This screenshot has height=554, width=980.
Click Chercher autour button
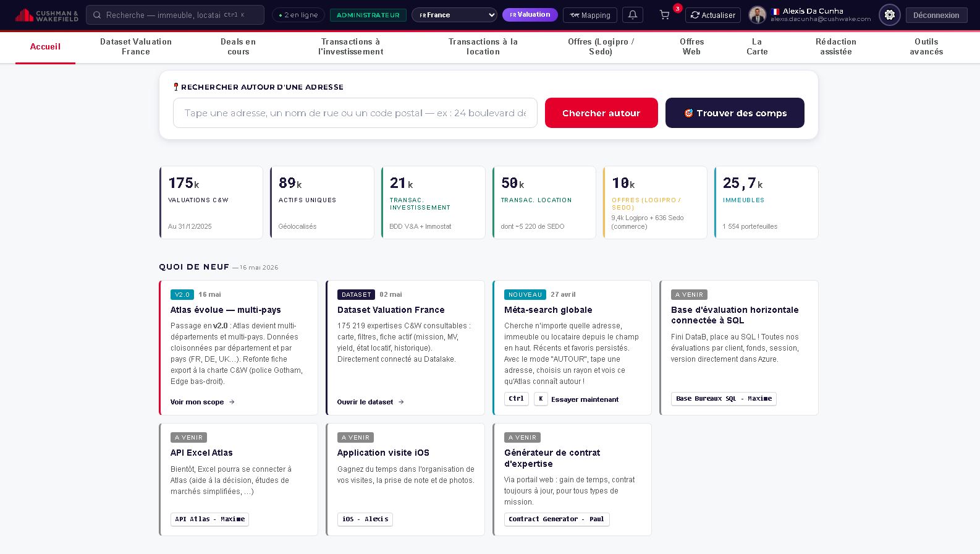pyautogui.click(x=601, y=113)
